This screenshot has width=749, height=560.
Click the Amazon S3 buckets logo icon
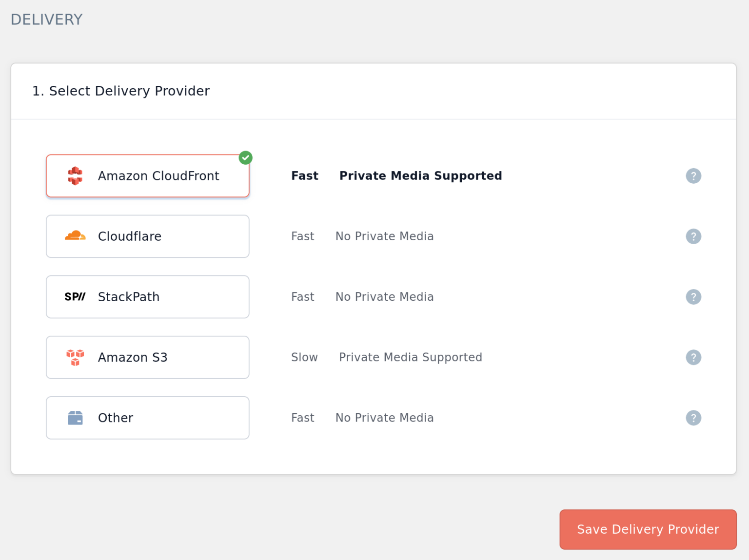75,357
